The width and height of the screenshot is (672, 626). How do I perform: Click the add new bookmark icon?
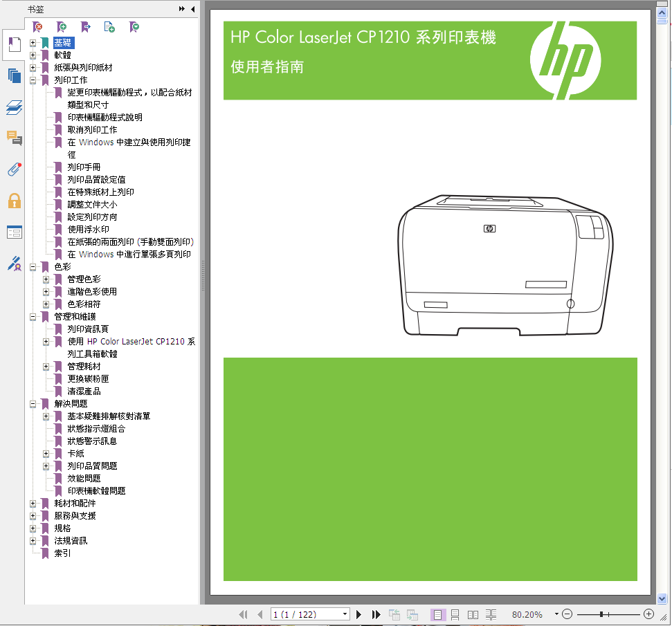(62, 28)
